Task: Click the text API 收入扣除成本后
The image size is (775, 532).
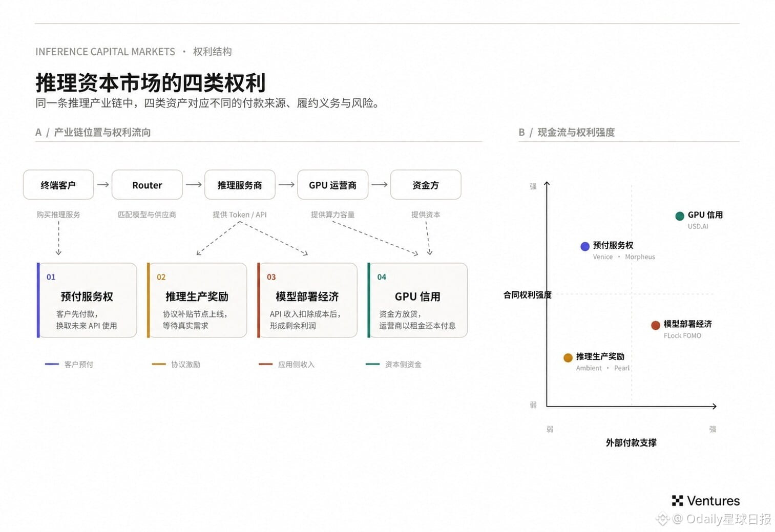Action: [305, 314]
